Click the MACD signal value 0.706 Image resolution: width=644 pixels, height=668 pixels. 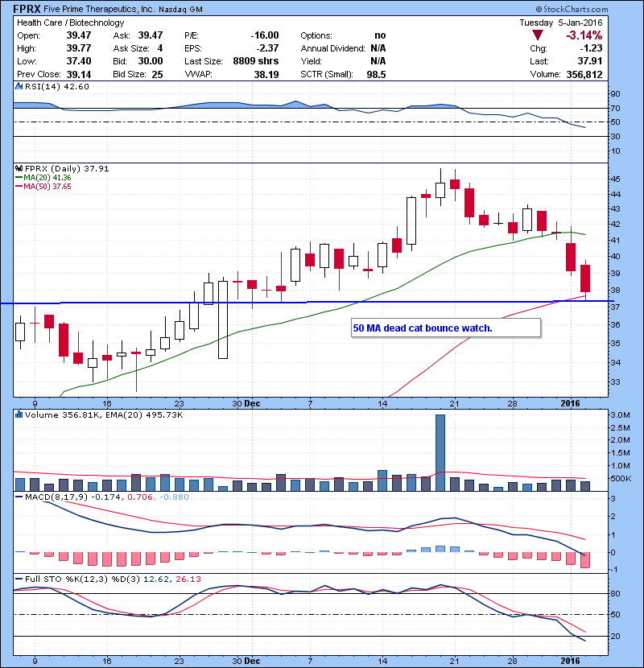140,497
